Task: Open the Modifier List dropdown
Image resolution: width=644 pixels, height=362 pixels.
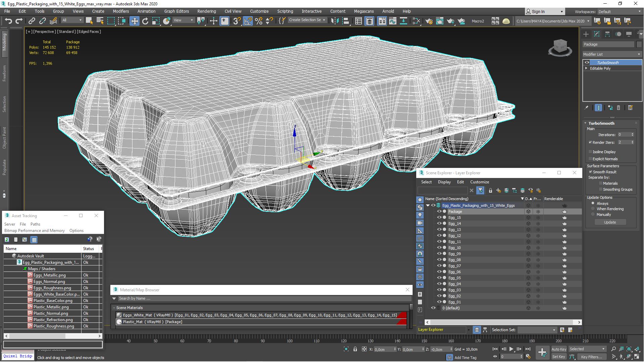Action: point(612,54)
